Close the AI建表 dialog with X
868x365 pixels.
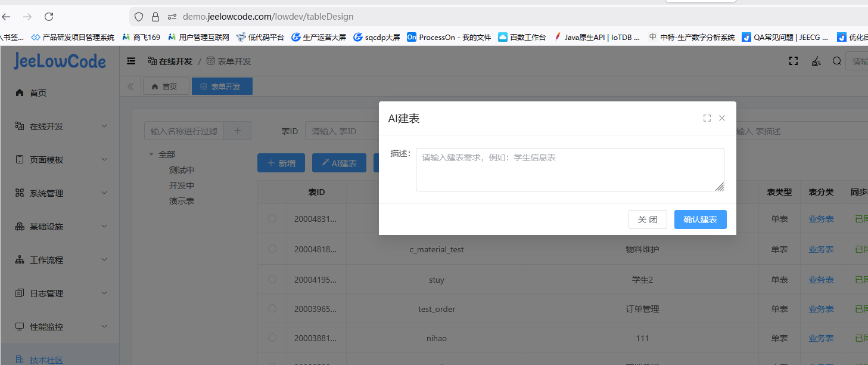[722, 118]
